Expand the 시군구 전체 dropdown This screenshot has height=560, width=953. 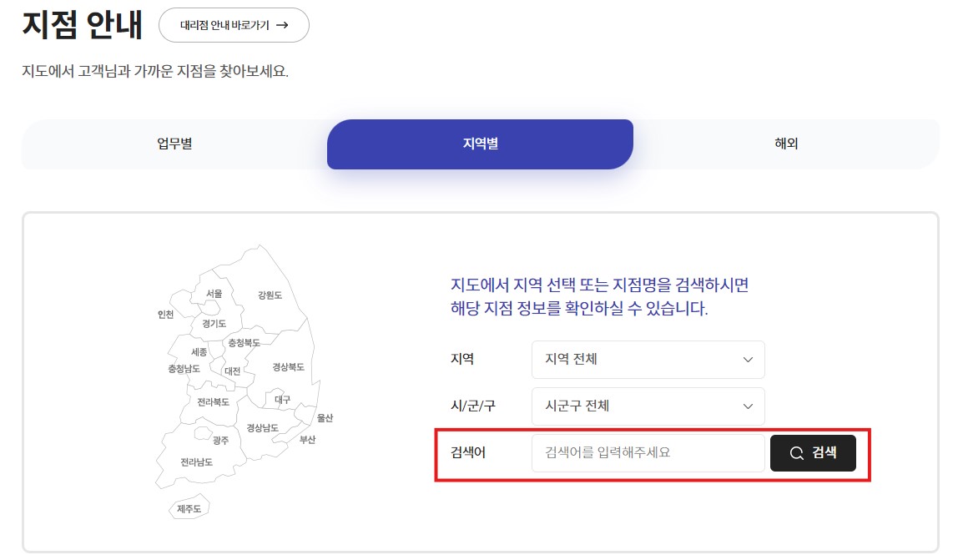click(x=648, y=406)
